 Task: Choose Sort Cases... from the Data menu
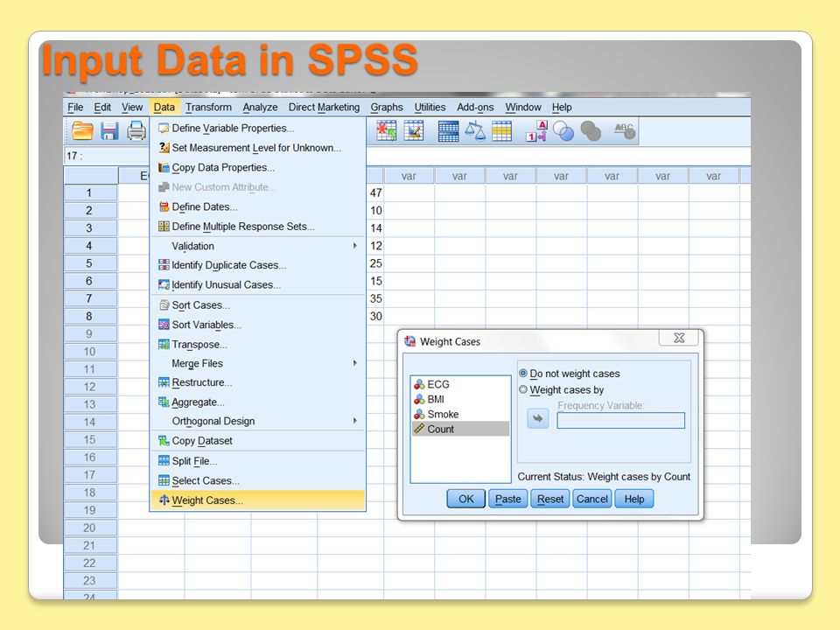(257, 304)
